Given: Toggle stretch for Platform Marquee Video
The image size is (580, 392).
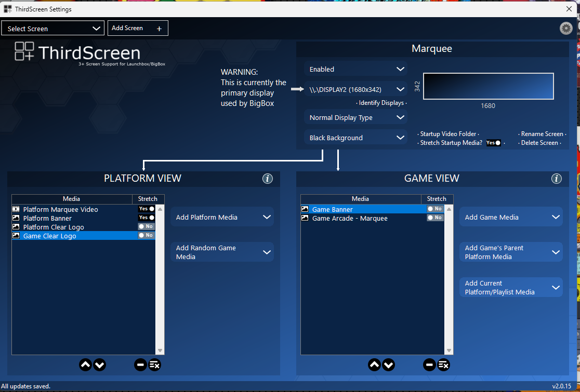Looking at the screenshot, I should tap(147, 209).
